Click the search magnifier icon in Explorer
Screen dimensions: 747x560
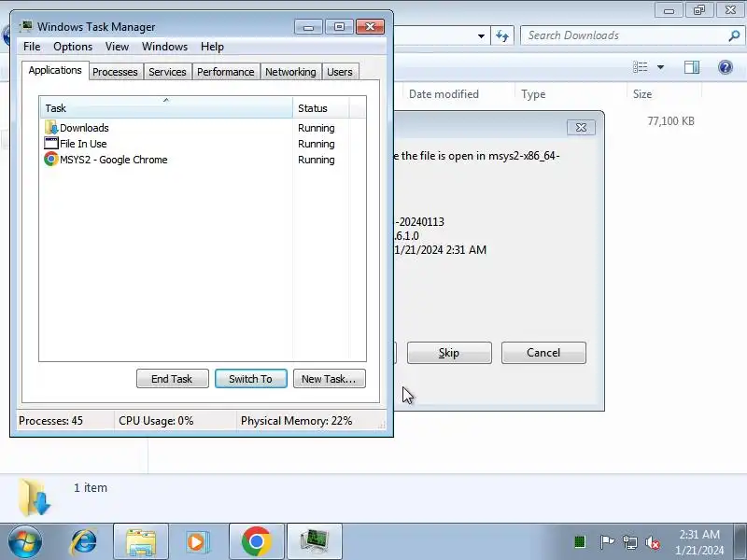pyautogui.click(x=734, y=35)
